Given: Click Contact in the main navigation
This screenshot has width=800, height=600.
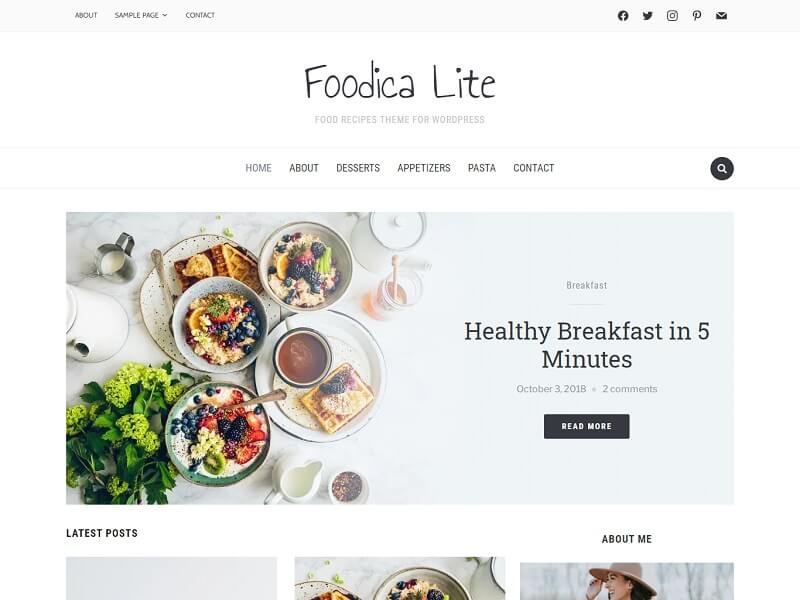Looking at the screenshot, I should (x=534, y=168).
